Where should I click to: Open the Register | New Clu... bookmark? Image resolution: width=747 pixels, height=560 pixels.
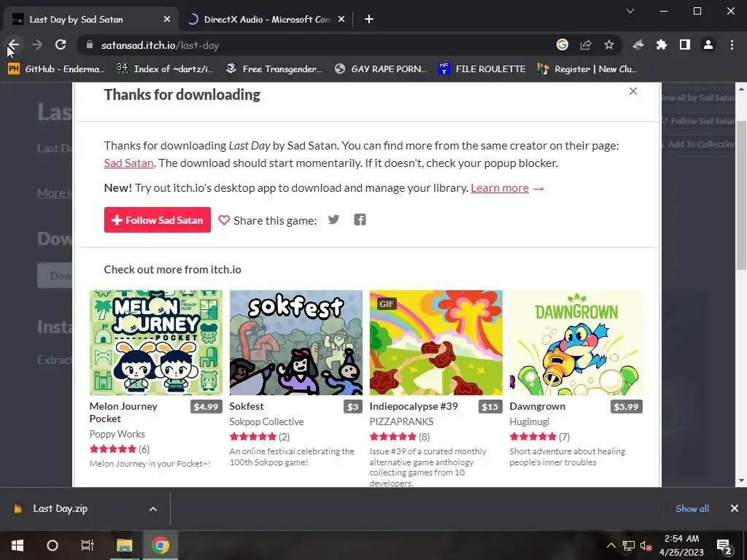pos(587,69)
